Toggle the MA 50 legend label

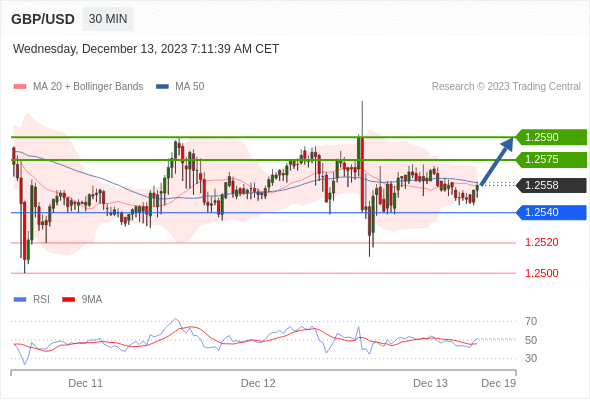pyautogui.click(x=190, y=87)
